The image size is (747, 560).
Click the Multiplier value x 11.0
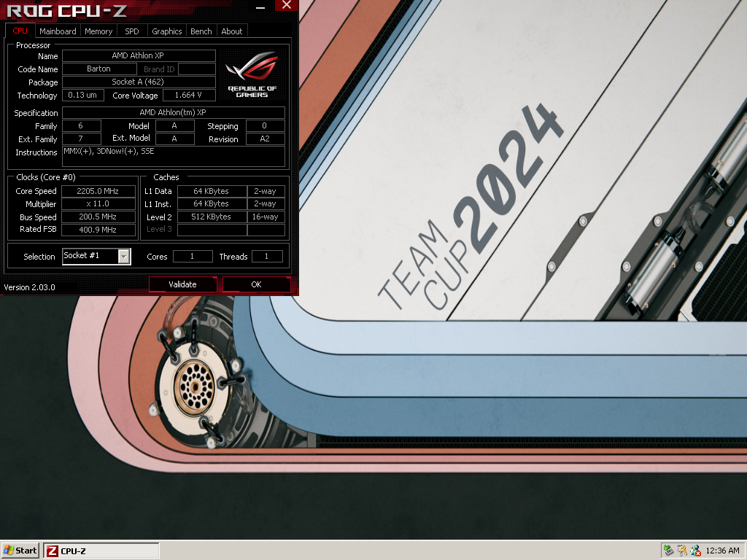pos(98,204)
